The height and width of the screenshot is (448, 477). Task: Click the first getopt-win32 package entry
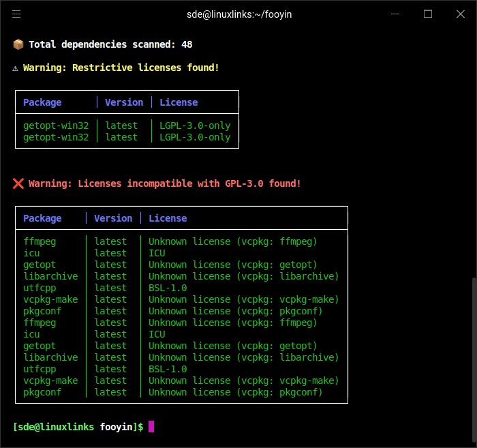(x=56, y=125)
